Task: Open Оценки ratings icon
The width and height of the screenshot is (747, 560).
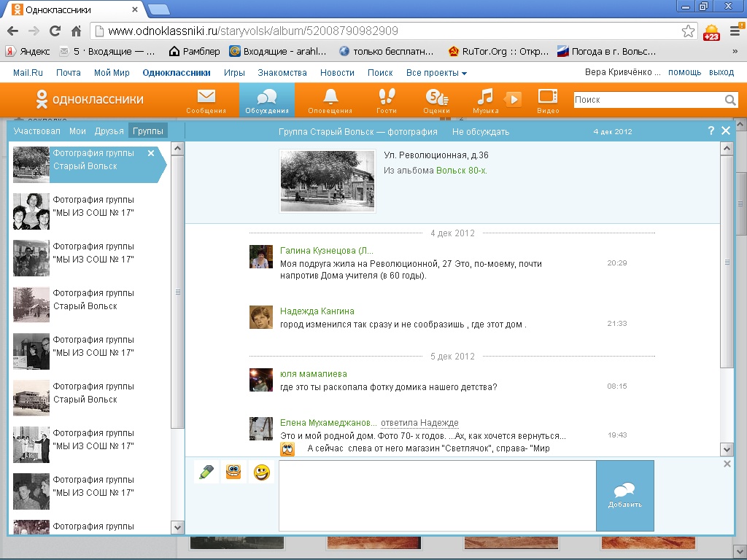Action: [436, 99]
